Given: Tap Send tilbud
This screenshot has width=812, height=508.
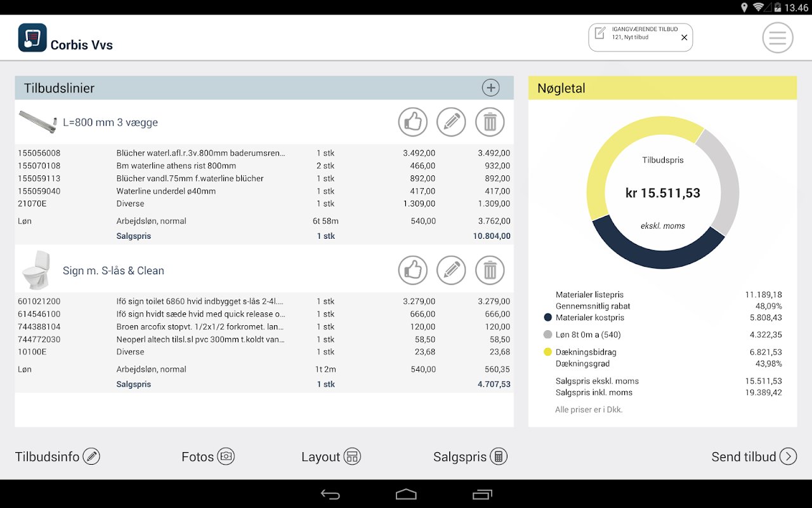Looking at the screenshot, I should point(754,457).
